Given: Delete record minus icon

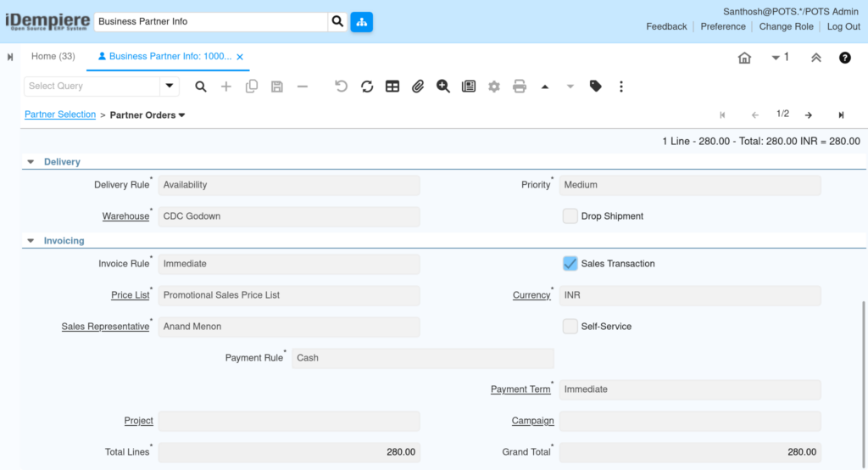Looking at the screenshot, I should [303, 87].
